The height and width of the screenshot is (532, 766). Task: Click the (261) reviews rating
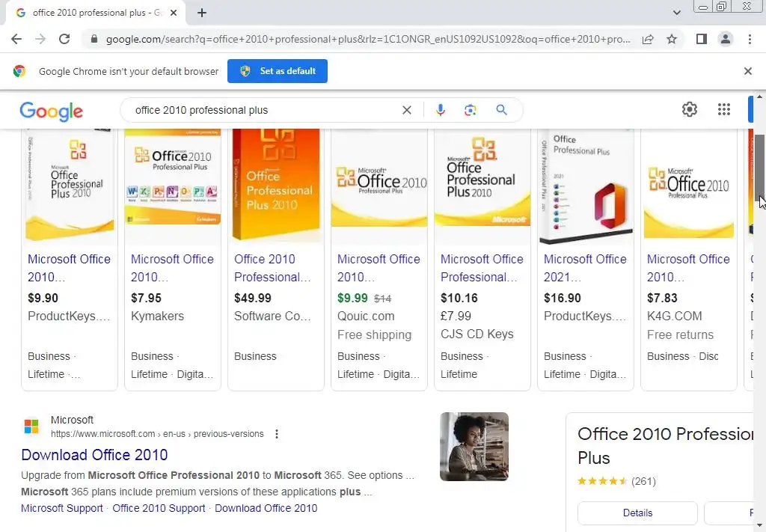(643, 481)
